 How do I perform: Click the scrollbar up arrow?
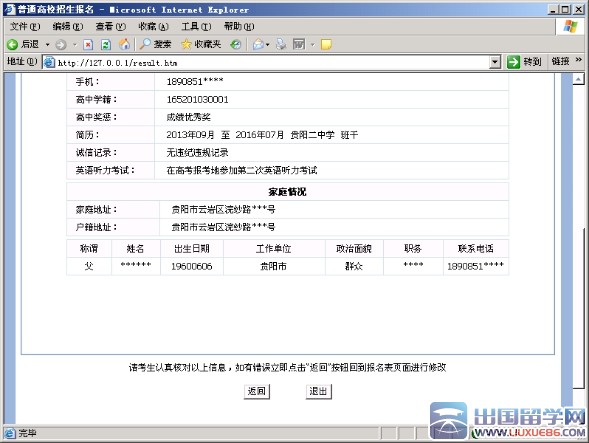pos(578,79)
